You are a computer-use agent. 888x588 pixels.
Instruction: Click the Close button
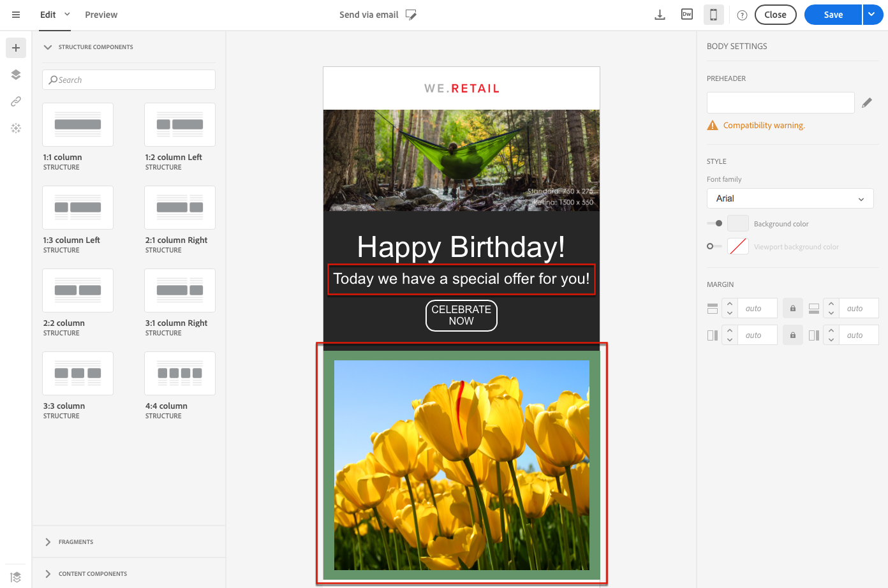pyautogui.click(x=775, y=15)
